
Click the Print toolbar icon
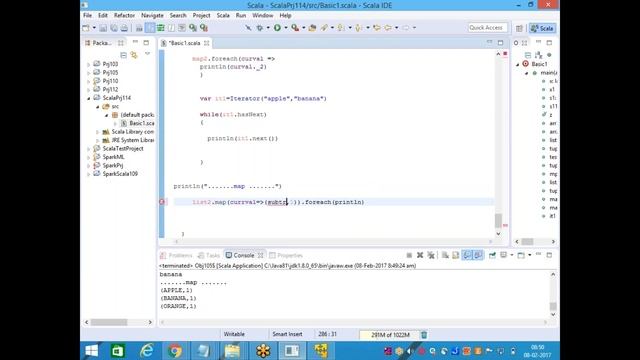[x=124, y=28]
